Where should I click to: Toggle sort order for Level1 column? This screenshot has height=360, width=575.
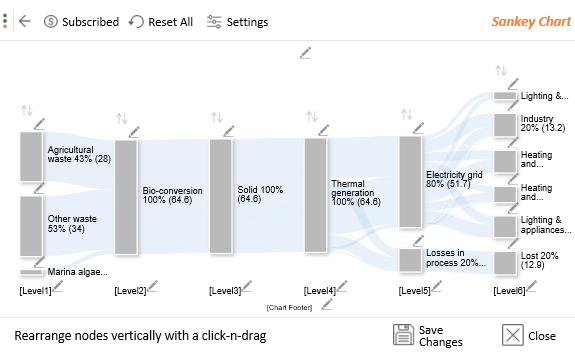point(27,110)
